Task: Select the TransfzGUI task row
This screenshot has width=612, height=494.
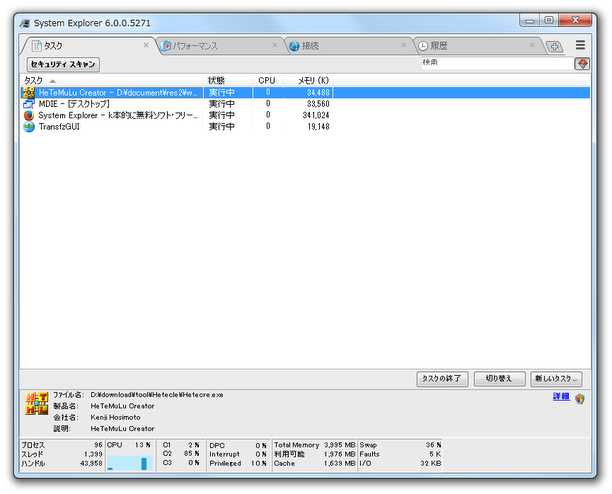Action: click(305, 126)
